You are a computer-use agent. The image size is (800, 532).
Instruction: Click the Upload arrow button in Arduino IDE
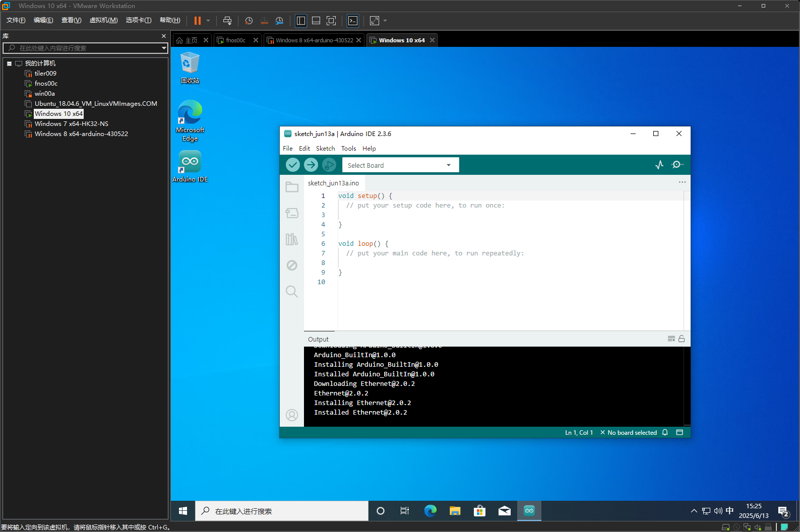311,165
